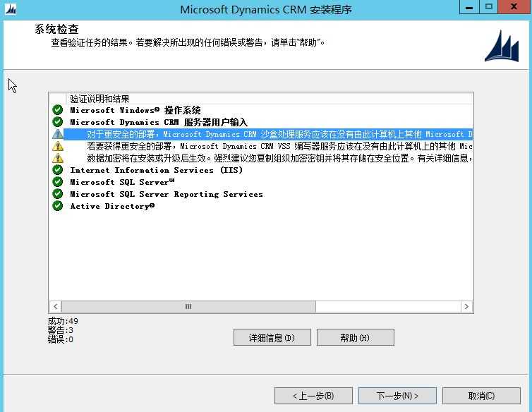
Task: Click the Dynamics CRM icon in the title bar
Action: point(11,9)
